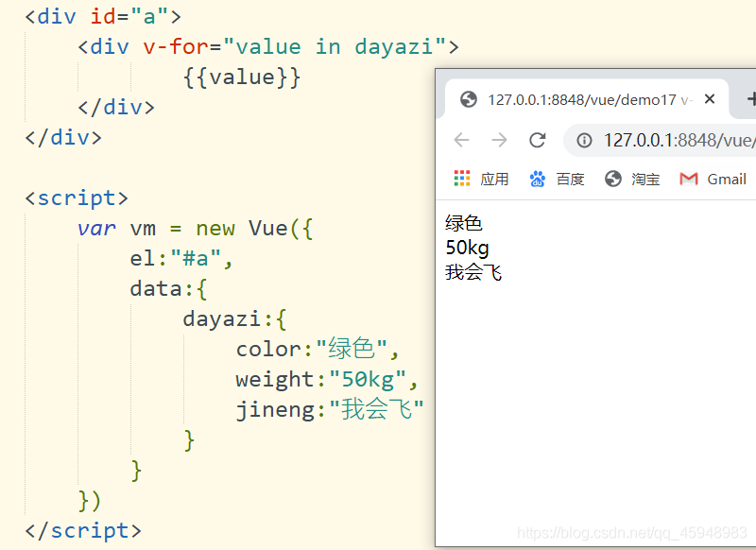The image size is (756, 550).
Task: Reload the page with the refresh icon
Action: (537, 140)
